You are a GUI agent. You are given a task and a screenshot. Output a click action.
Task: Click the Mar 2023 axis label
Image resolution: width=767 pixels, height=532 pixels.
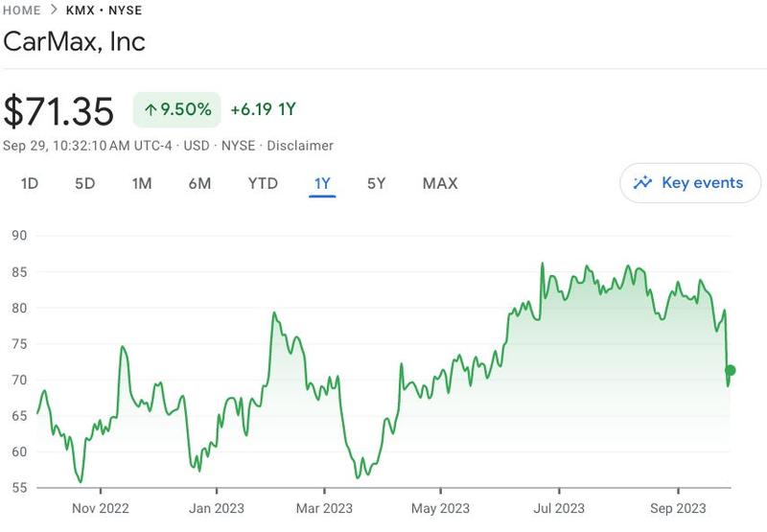[324, 509]
